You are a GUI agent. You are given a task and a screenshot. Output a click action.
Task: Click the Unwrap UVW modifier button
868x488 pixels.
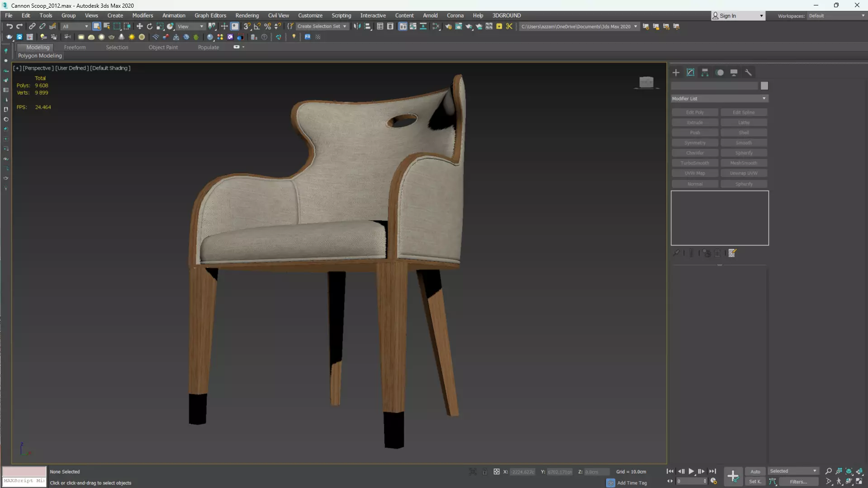(744, 173)
